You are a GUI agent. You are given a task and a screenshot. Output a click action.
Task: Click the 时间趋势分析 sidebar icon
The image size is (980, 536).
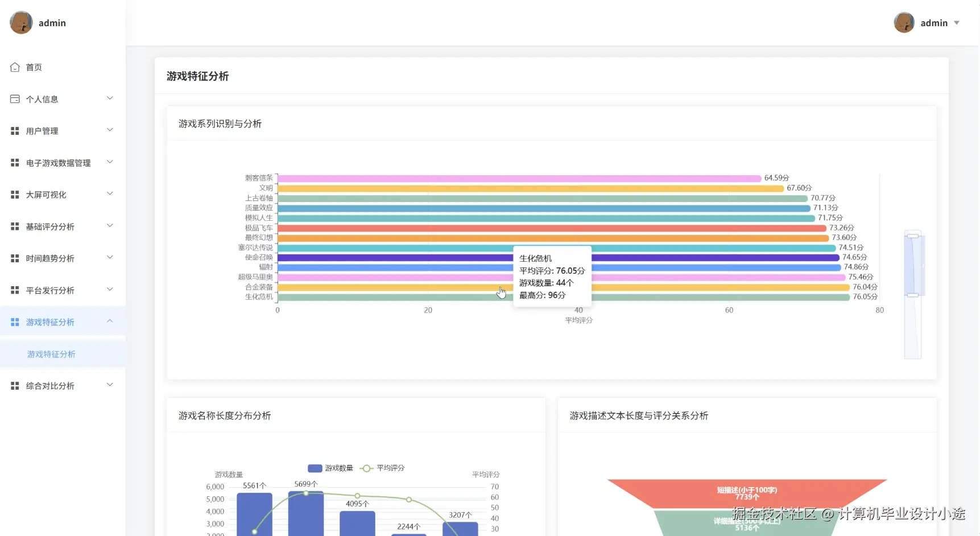click(x=15, y=258)
